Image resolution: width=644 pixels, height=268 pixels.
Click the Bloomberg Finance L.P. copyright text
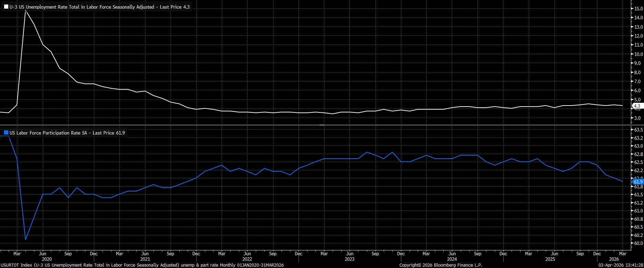[441, 265]
